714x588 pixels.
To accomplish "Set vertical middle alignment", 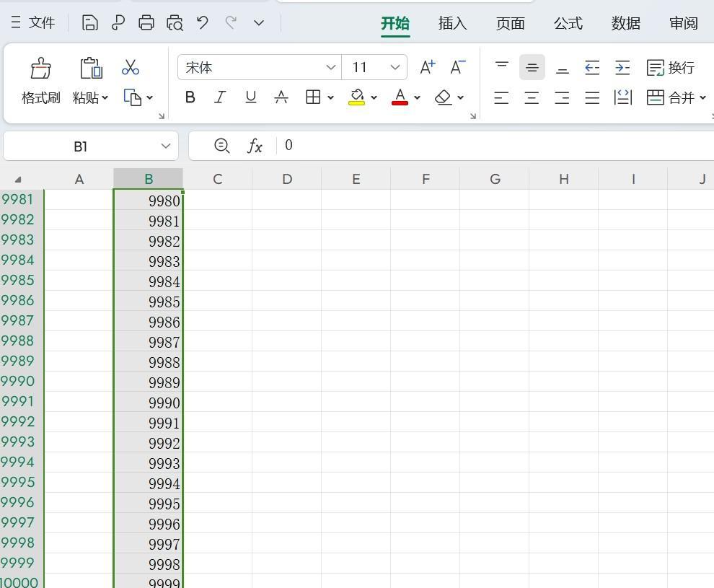I will tap(532, 67).
